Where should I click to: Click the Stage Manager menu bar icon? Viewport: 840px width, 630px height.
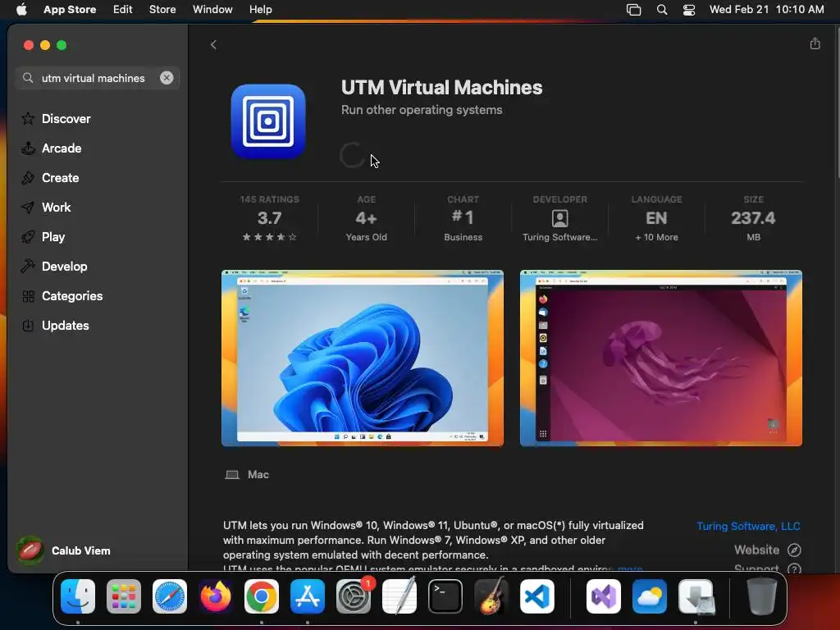click(634, 9)
